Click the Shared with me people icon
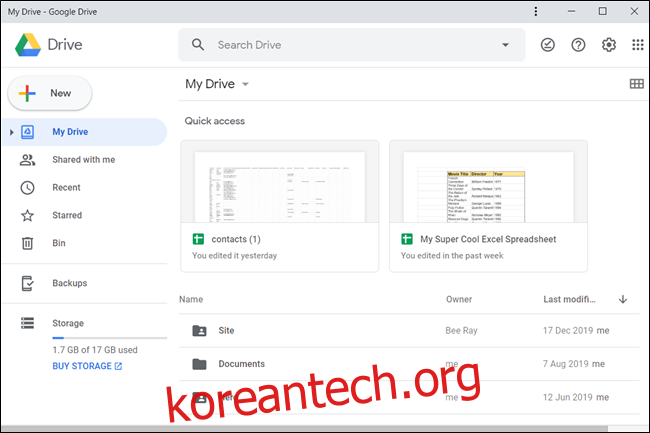Image resolution: width=650 pixels, height=433 pixels. tap(27, 160)
